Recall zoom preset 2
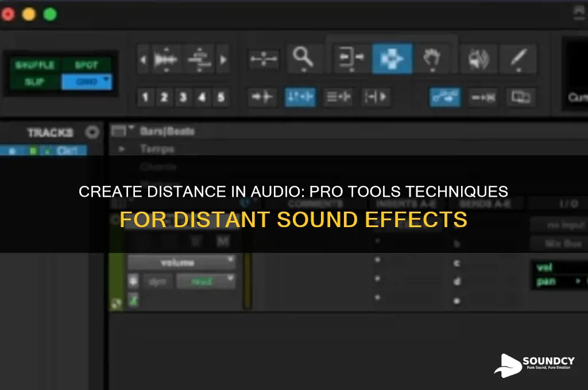 (164, 97)
